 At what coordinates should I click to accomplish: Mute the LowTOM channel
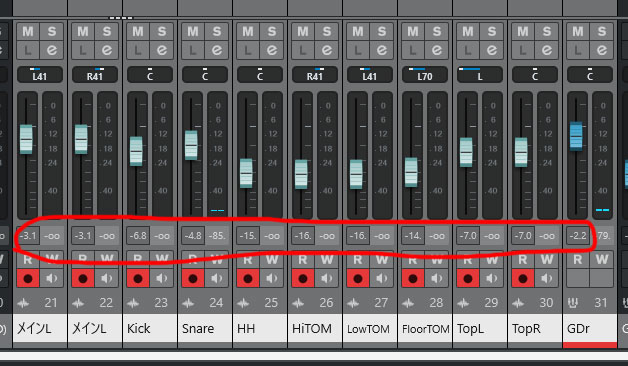pyautogui.click(x=358, y=32)
